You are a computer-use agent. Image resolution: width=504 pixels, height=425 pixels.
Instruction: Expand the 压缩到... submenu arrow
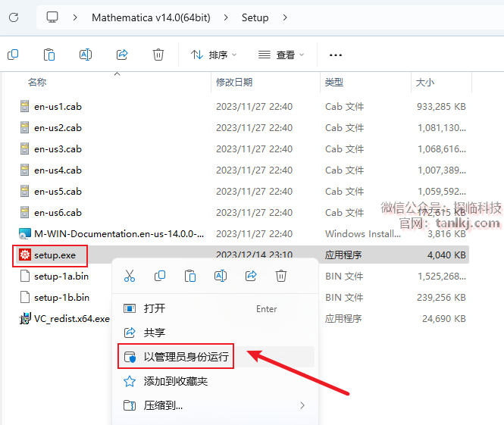[x=302, y=405]
